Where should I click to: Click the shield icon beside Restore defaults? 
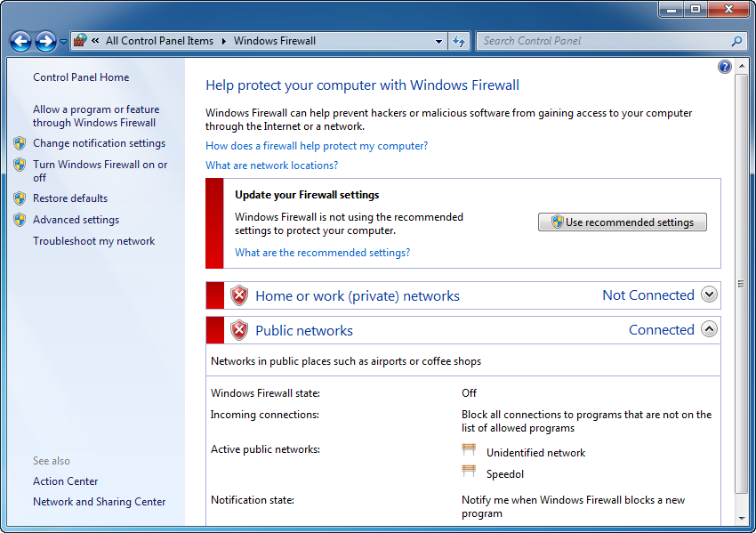coord(20,198)
